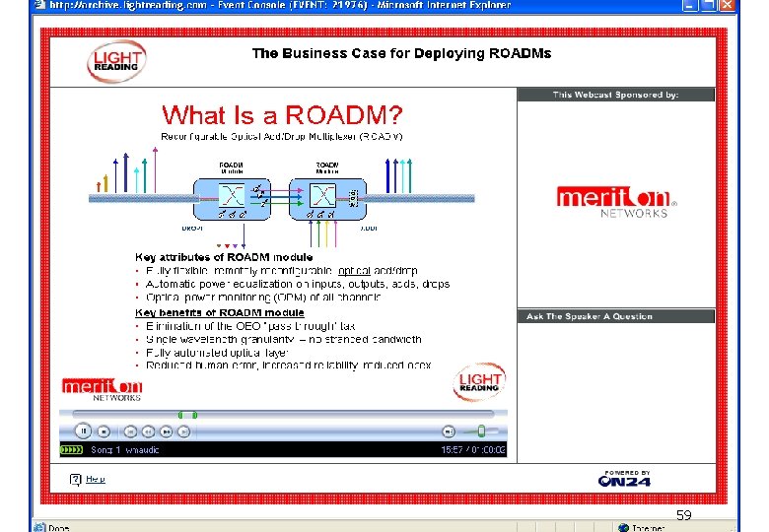The image size is (769, 532).
Task: Click the previous track button
Action: [x=130, y=432]
